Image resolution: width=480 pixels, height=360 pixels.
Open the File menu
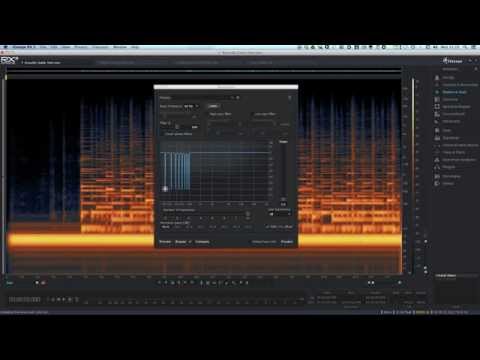(x=43, y=47)
